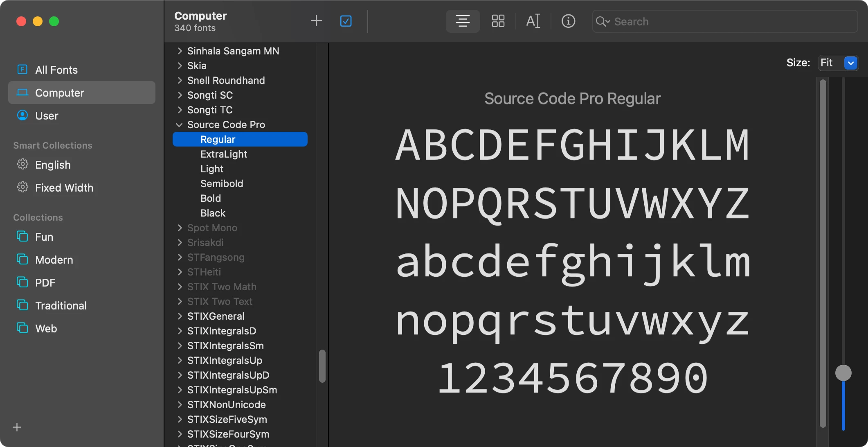The image size is (868, 447).
Task: Click the add font plus button
Action: [x=316, y=21]
